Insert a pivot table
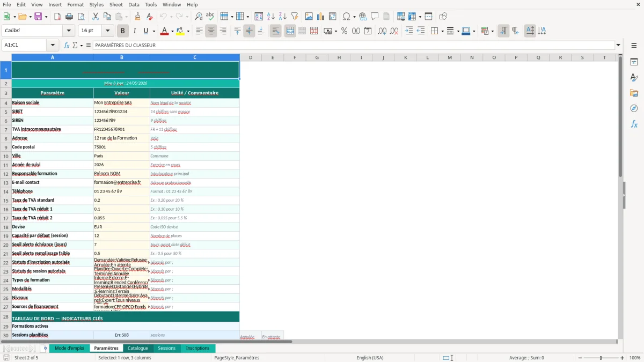 tap(333, 17)
